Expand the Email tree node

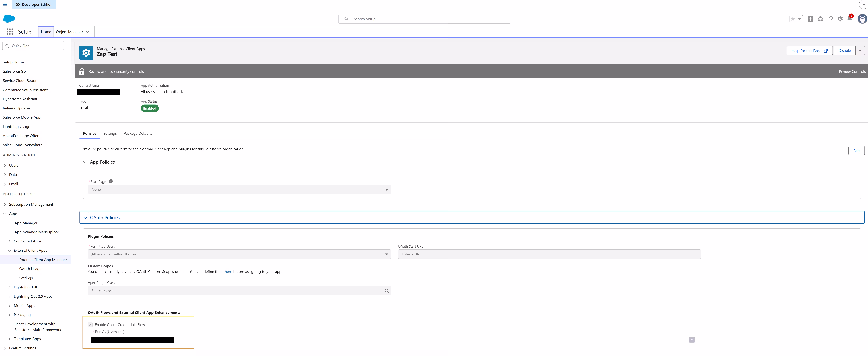[x=5, y=184]
